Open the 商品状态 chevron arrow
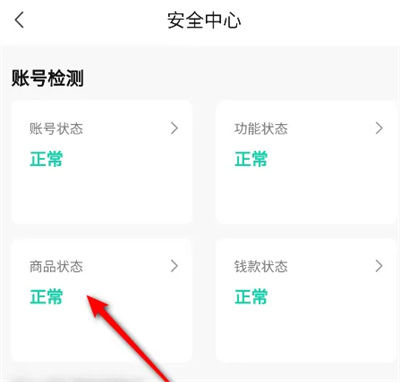The height and width of the screenshot is (382, 400). (174, 266)
